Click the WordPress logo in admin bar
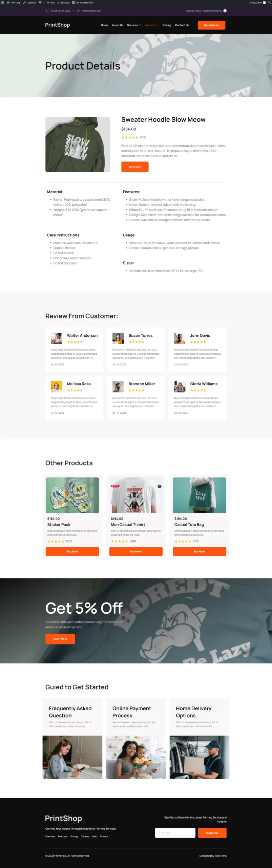Image resolution: width=272 pixels, height=868 pixels. 3,2
